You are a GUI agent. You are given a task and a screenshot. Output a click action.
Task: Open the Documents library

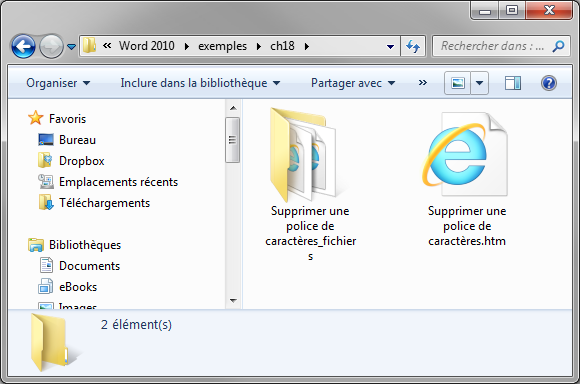pyautogui.click(x=89, y=266)
